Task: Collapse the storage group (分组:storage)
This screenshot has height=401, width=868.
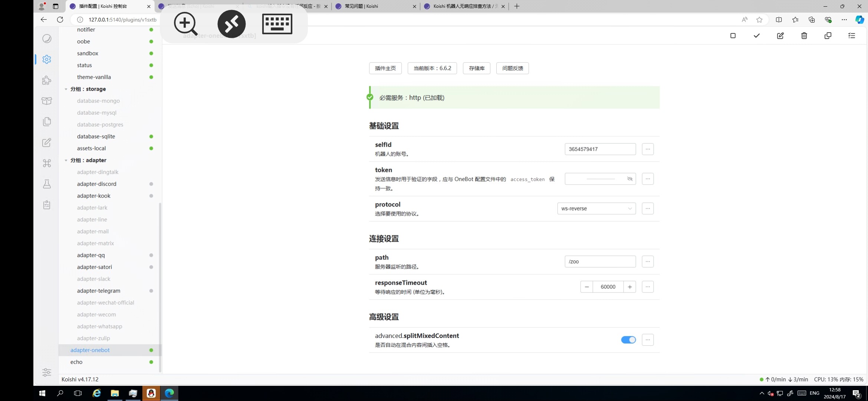Action: 66,89
